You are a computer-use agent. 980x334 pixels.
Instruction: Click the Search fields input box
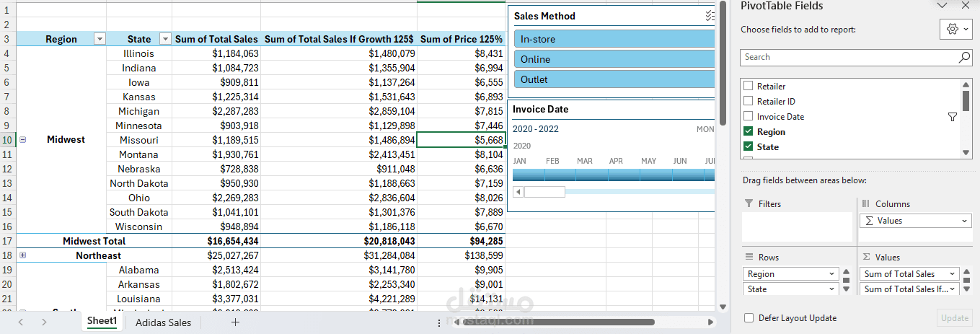click(x=848, y=57)
